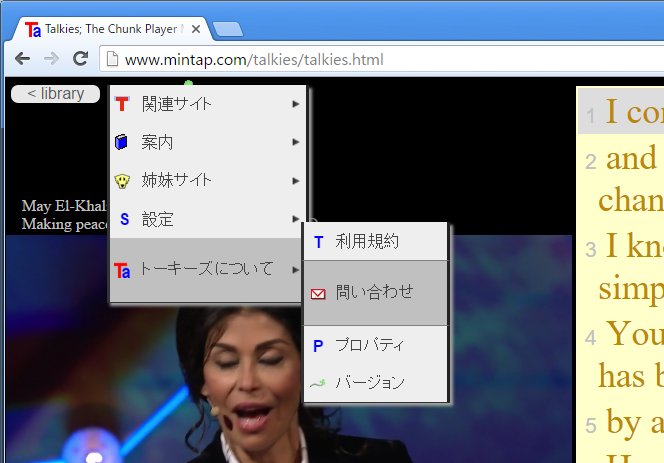Viewport: 664px width, 463px height.
Task: Click the red T icon beside 関連サイト
Action: [122, 104]
